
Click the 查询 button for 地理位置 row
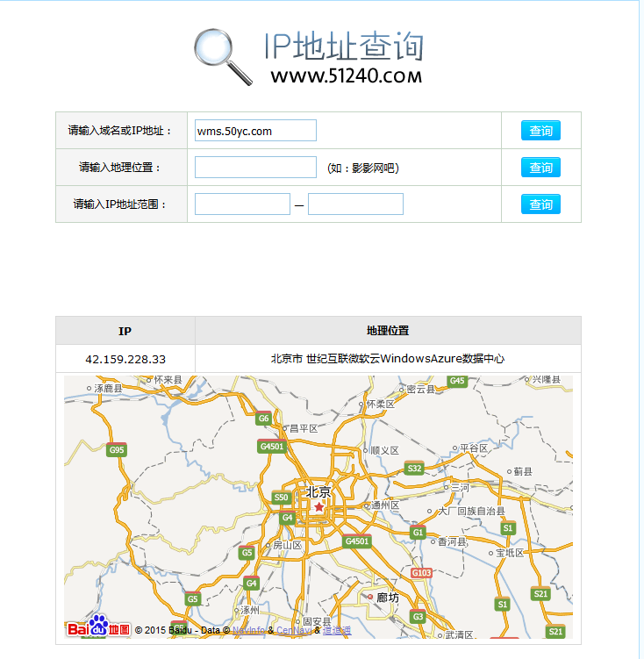click(540, 168)
